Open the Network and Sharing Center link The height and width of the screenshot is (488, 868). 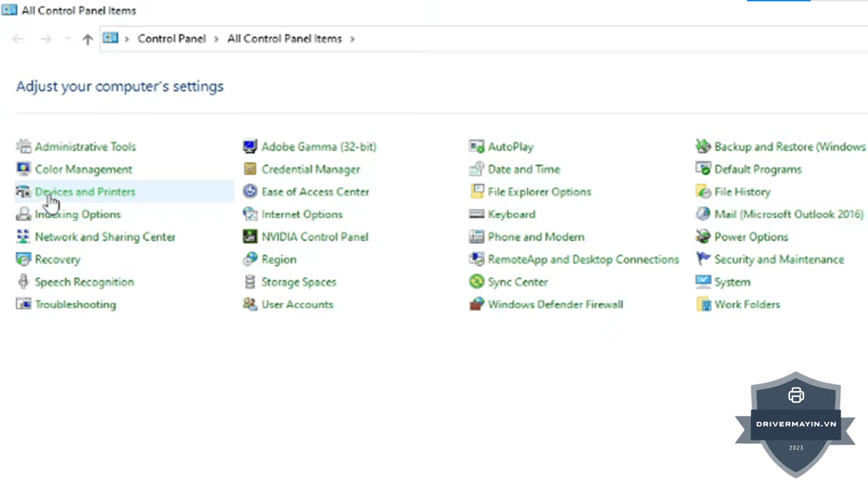(x=105, y=237)
